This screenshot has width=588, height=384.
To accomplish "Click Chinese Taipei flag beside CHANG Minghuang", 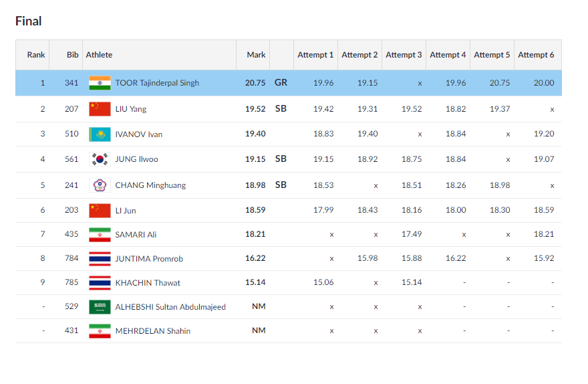I will pyautogui.click(x=100, y=185).
